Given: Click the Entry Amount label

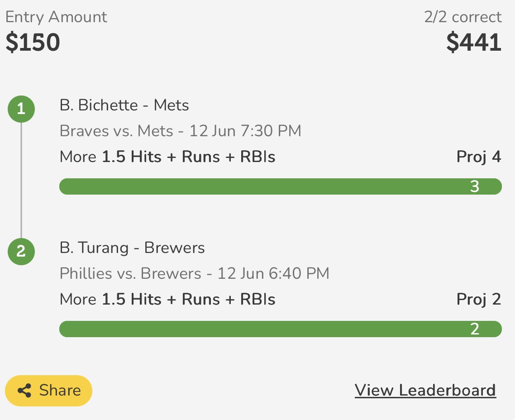Looking at the screenshot, I should point(56,17).
